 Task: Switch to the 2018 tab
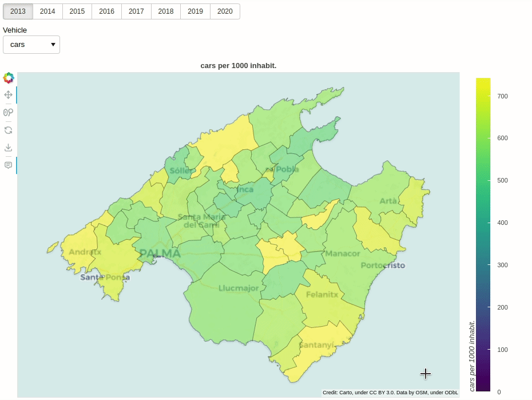(x=165, y=11)
